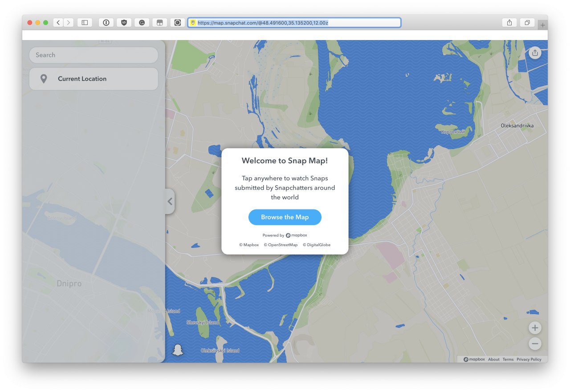Open the uBlock Origin shield extension

click(124, 23)
